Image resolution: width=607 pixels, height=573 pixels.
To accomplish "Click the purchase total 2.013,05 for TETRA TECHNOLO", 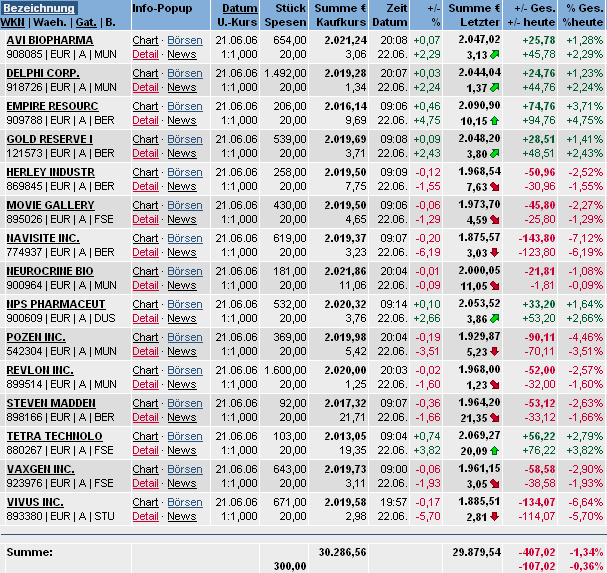I will (345, 436).
